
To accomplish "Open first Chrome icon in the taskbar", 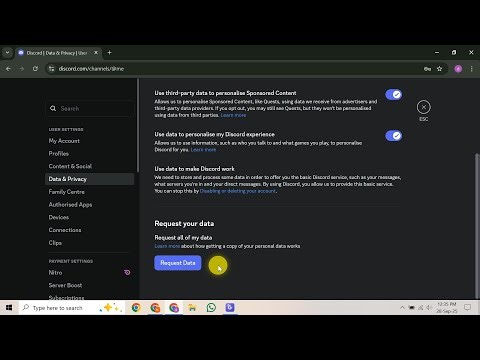I will point(136,308).
